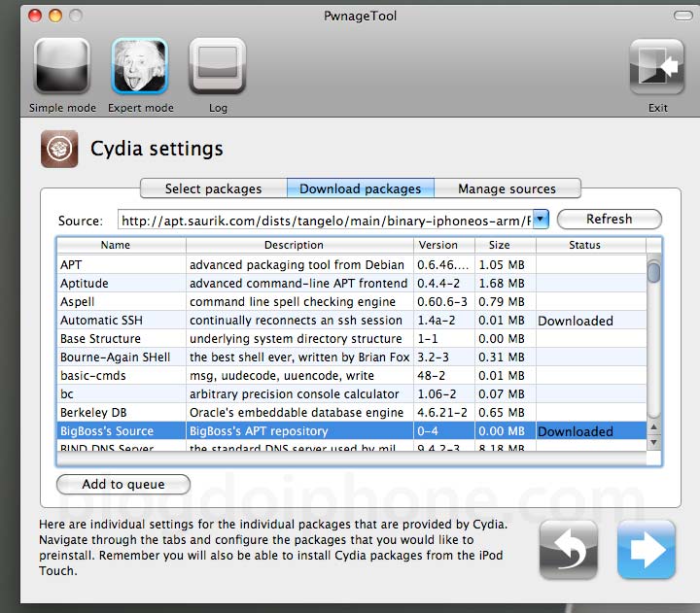The image size is (700, 613).
Task: Click version 3.2-3 cell
Action: click(x=433, y=358)
